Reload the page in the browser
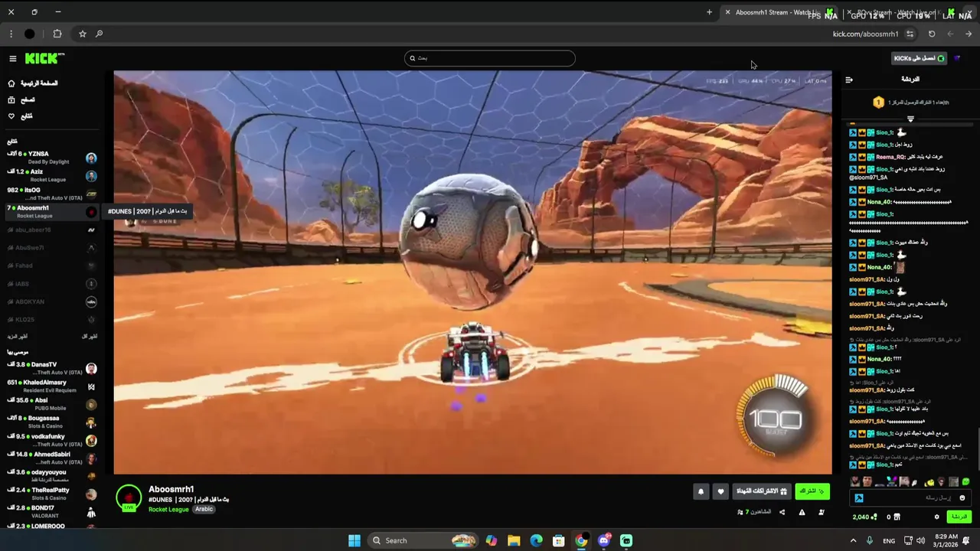This screenshot has width=980, height=551. pyautogui.click(x=932, y=34)
